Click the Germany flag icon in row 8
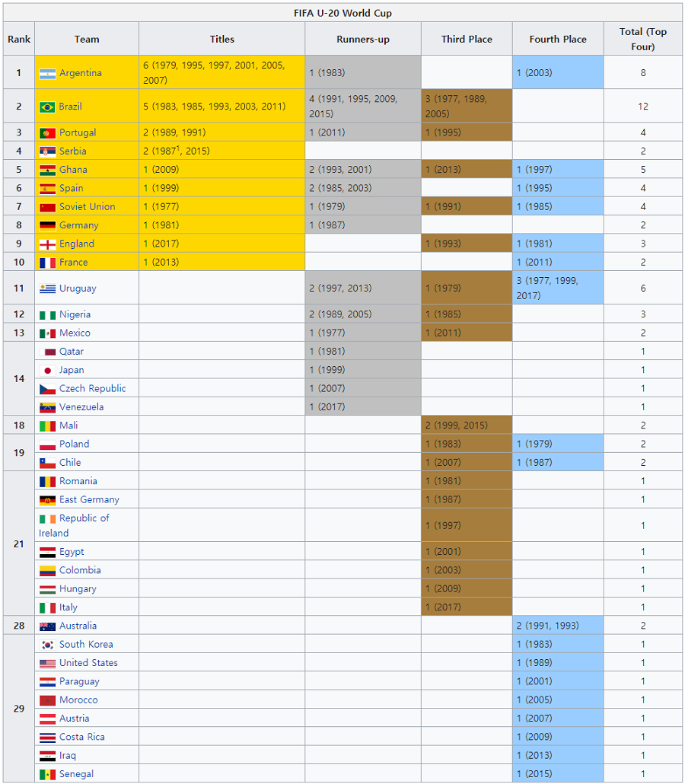 click(47, 225)
